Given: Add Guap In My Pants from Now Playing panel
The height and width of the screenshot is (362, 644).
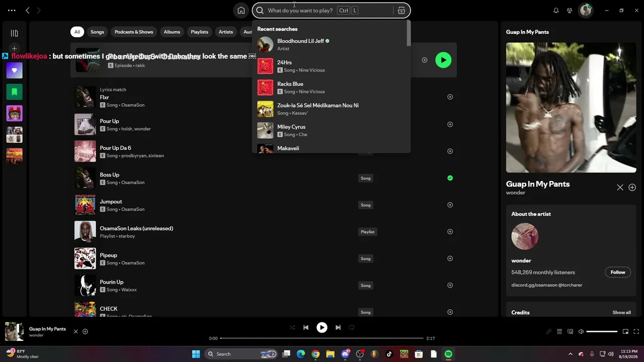Looking at the screenshot, I should click(x=632, y=188).
